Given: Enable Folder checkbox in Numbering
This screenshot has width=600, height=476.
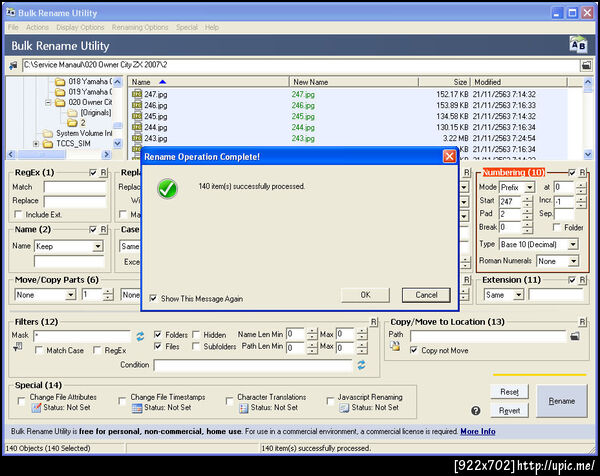Looking at the screenshot, I should coord(557,227).
